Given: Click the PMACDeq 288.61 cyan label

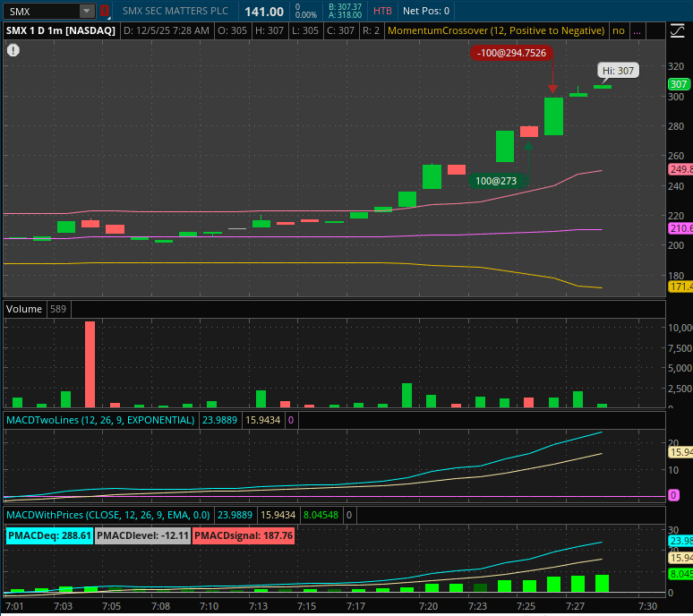Looking at the screenshot, I should [x=49, y=535].
